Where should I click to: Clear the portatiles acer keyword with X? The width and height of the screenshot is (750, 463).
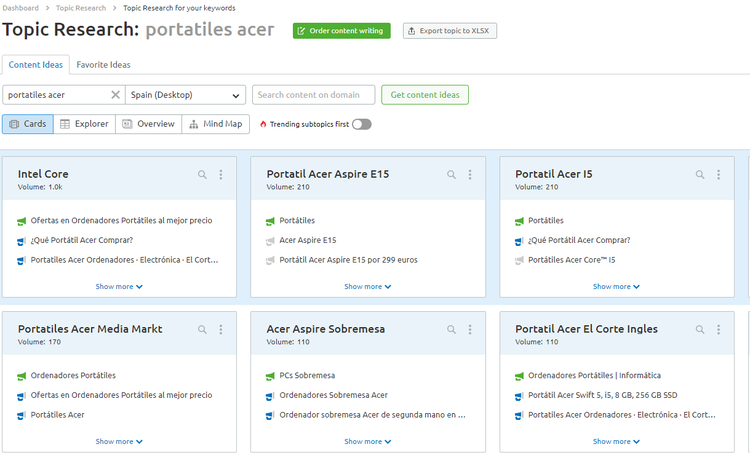click(115, 95)
